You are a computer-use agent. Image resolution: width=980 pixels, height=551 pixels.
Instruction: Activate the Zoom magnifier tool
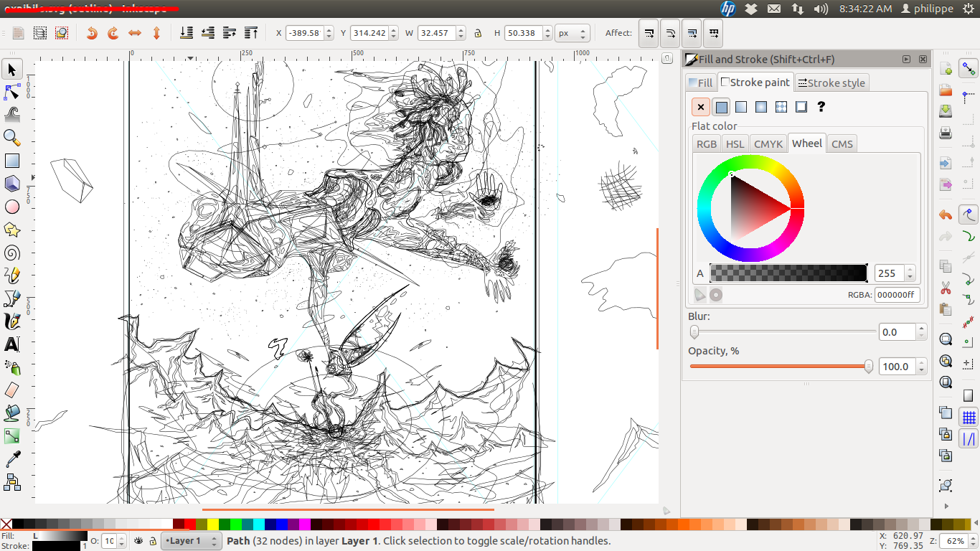11,138
